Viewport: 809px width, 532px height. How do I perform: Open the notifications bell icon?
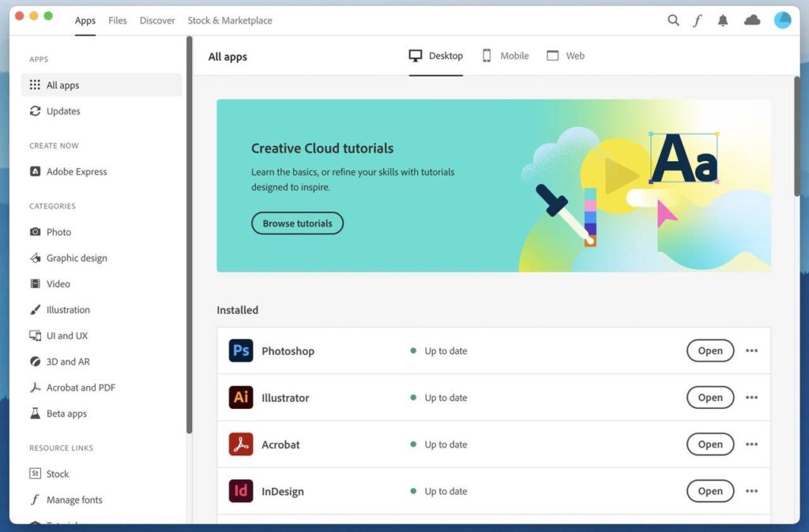[x=723, y=20]
